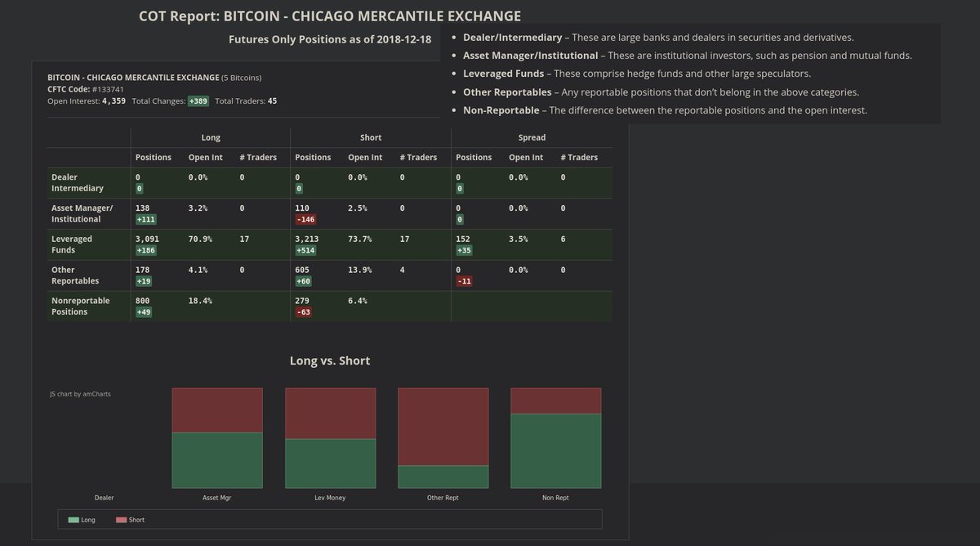Click the 110 Asset Manager short positions value
The height and width of the screenshot is (546, 980).
(x=303, y=208)
